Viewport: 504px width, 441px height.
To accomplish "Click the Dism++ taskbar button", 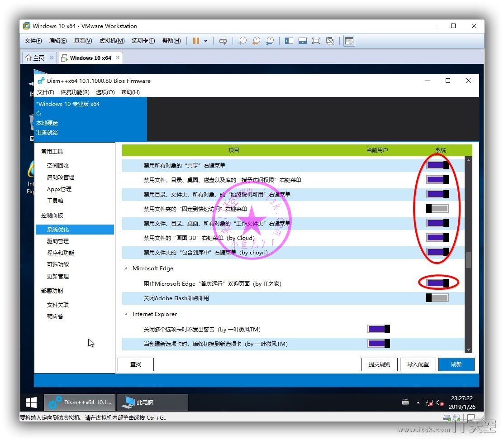I will tap(79, 403).
